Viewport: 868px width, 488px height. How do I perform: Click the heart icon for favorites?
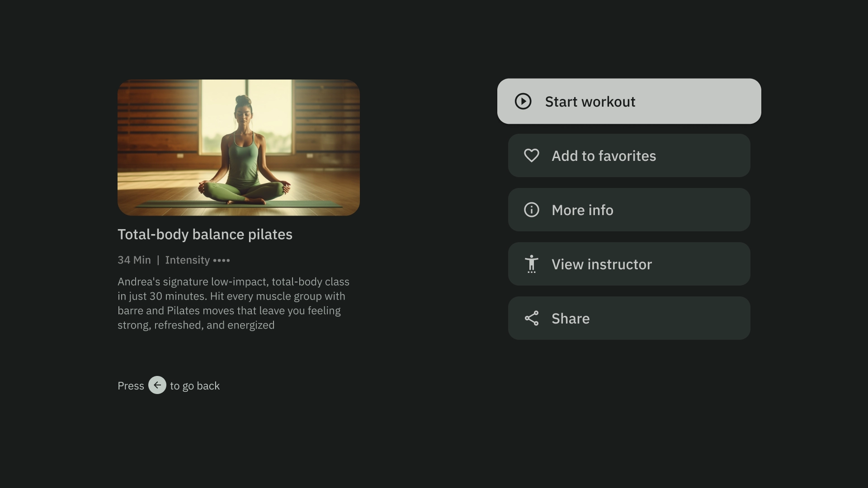pos(532,155)
